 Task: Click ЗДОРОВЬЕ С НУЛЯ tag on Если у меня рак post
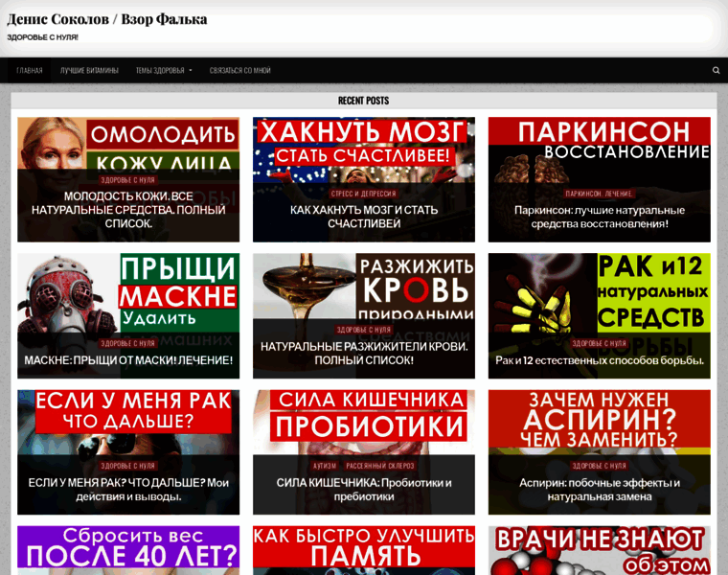[128, 466]
